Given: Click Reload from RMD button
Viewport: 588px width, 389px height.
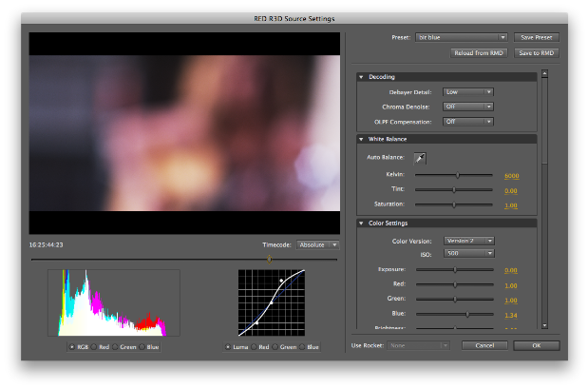Looking at the screenshot, I should 479,53.
